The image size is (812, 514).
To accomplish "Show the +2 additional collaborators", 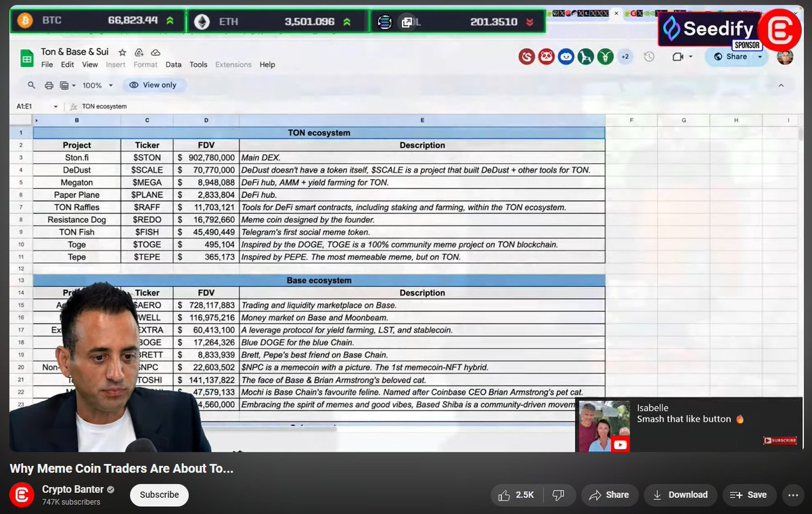I will pyautogui.click(x=625, y=57).
